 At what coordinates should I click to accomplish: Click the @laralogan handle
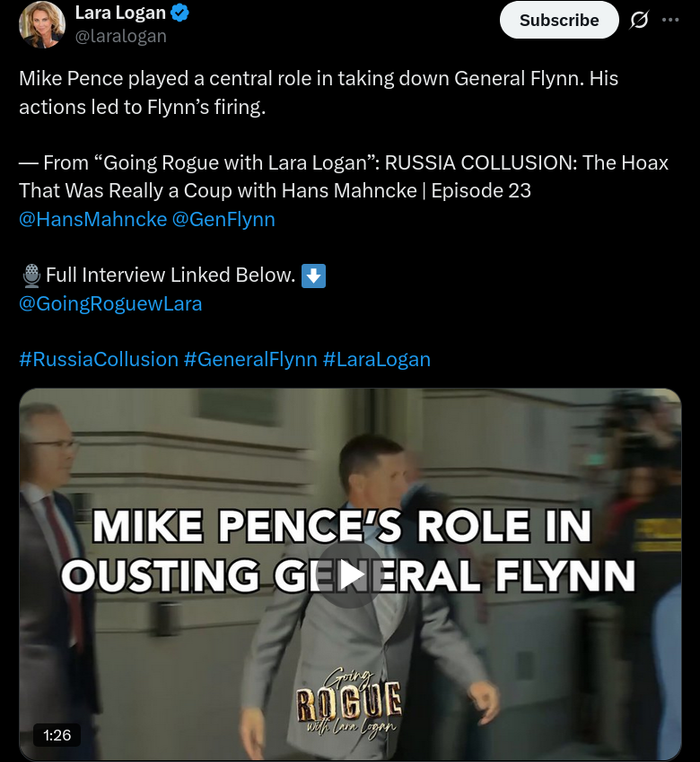tap(120, 37)
